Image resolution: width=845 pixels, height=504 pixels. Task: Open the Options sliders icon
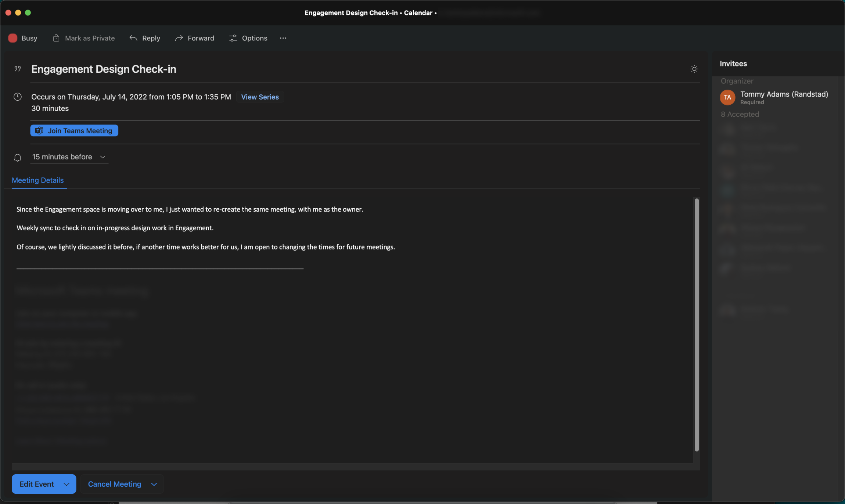point(233,38)
